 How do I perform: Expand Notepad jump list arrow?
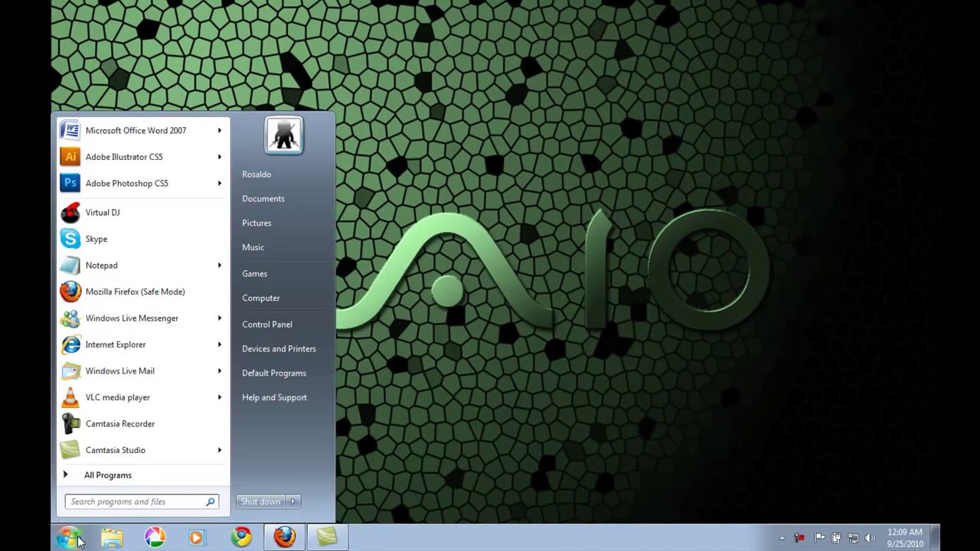pos(219,266)
